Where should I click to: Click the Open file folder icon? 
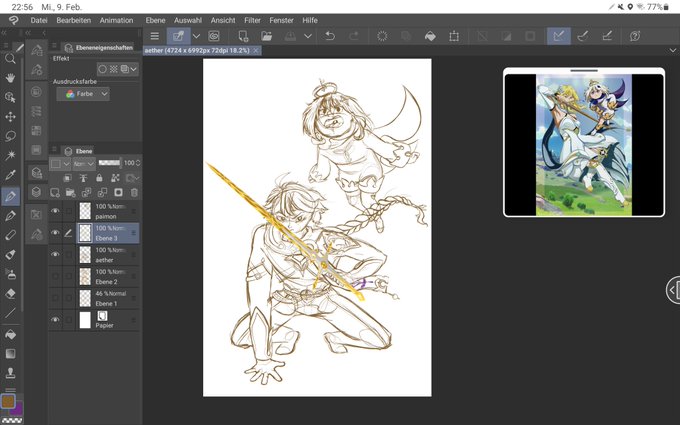tap(266, 36)
